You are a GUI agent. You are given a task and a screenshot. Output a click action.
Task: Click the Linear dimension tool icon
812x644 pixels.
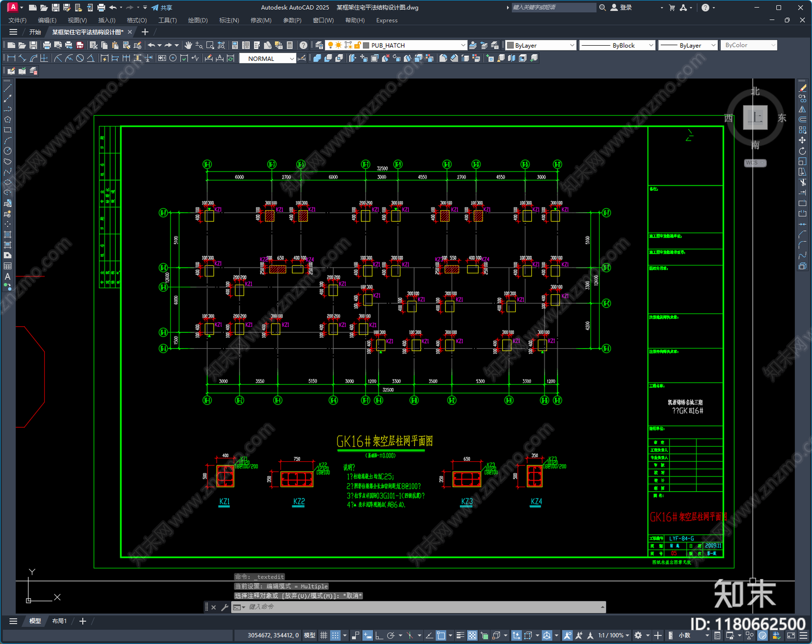click(11, 58)
